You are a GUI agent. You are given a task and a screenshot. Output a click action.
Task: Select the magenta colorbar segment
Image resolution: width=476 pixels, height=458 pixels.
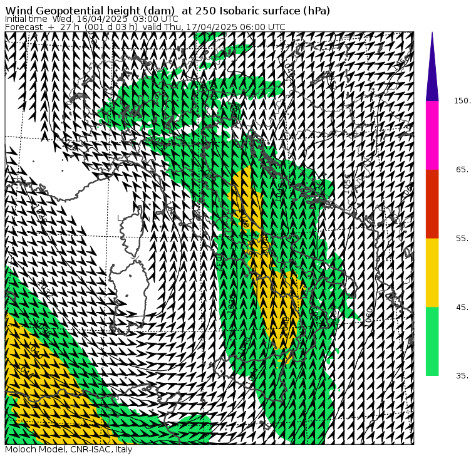pyautogui.click(x=432, y=135)
